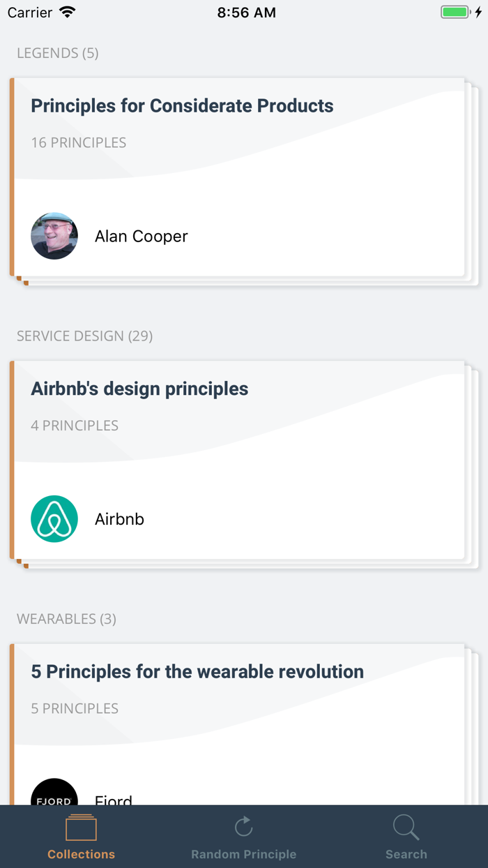
Task: Tap the 16 PRINCIPLES label
Action: (x=78, y=142)
